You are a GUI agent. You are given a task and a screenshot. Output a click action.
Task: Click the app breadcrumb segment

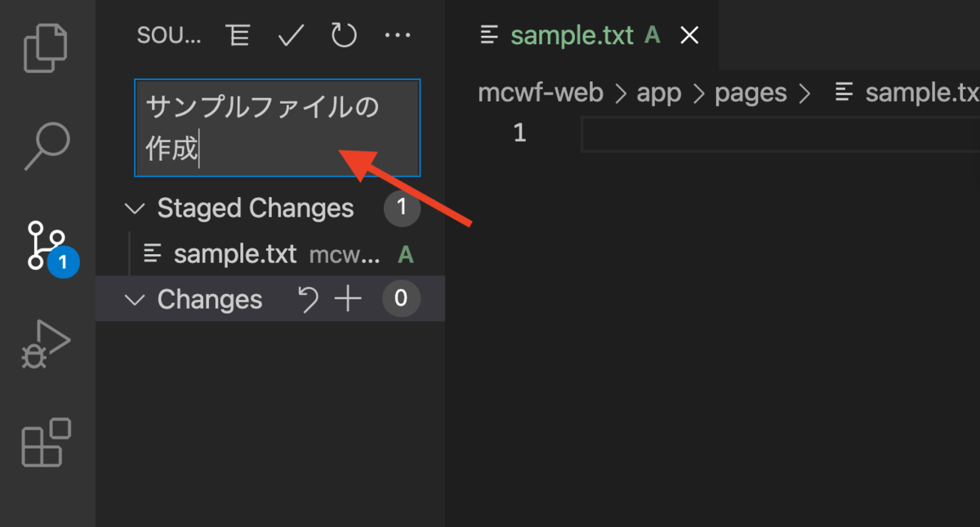pyautogui.click(x=658, y=93)
